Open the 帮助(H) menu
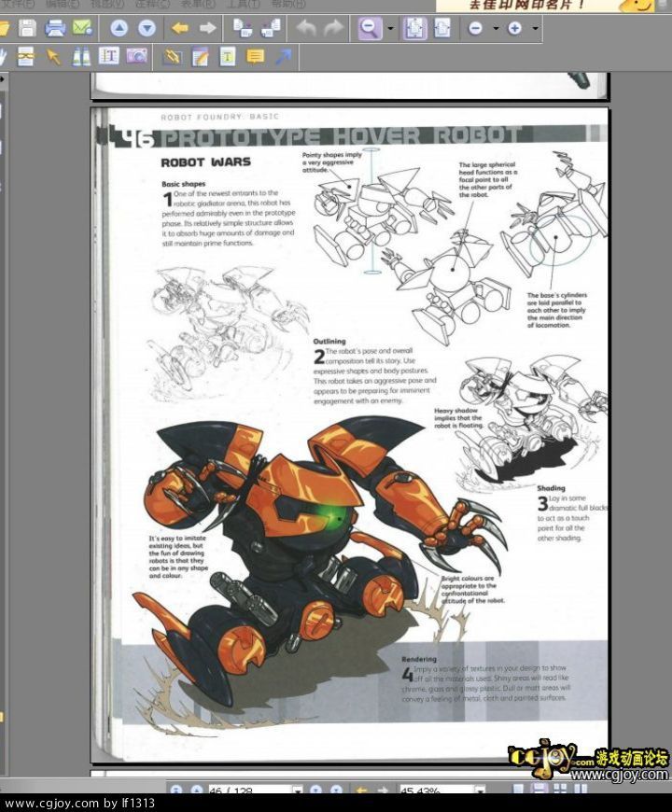672x812 pixels. point(288,3)
